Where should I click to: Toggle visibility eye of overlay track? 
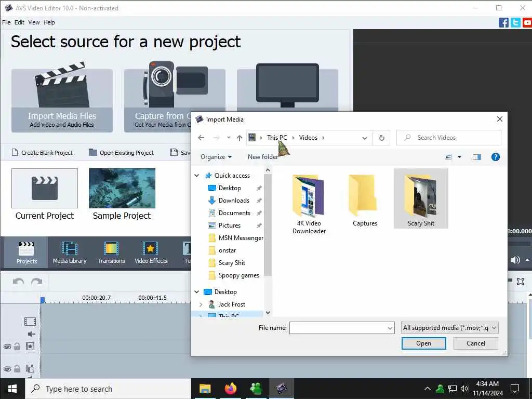[7, 369]
